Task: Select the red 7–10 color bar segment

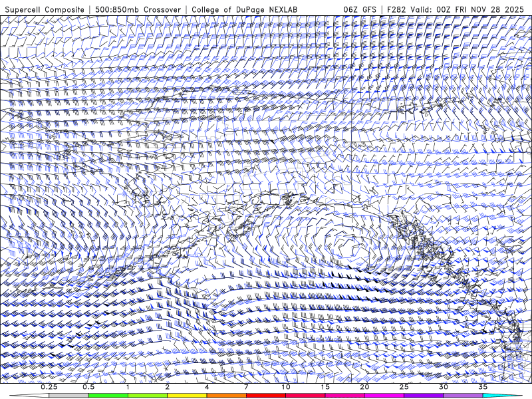Action: click(265, 396)
